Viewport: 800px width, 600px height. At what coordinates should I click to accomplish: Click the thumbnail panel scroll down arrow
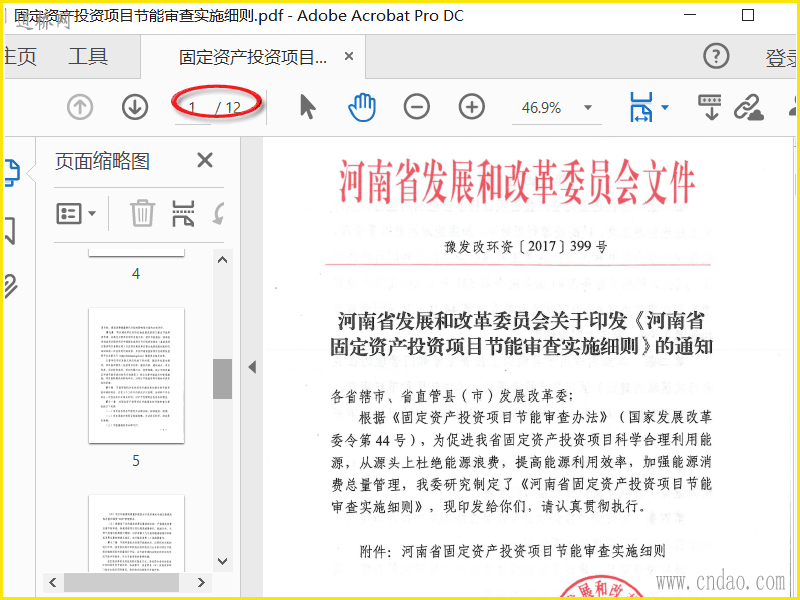click(x=222, y=561)
